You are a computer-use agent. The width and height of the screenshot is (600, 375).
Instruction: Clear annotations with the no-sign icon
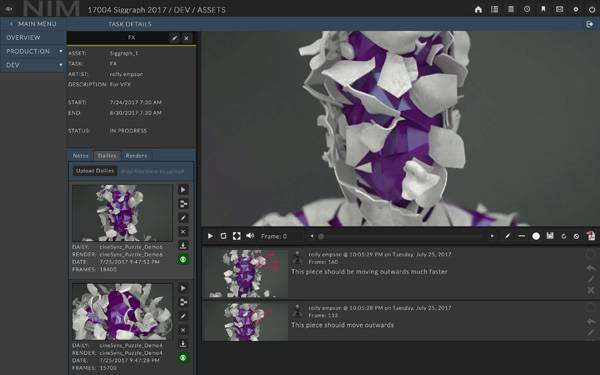click(x=576, y=236)
